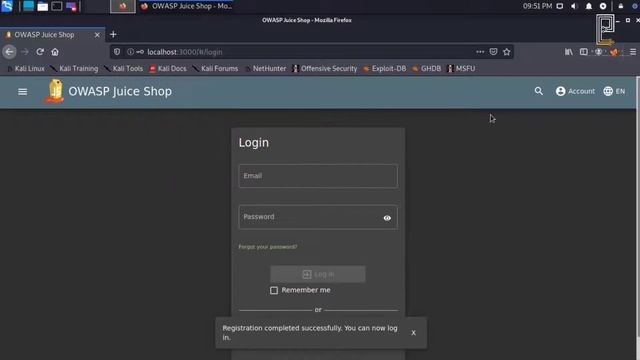Open the Kali Tools bookmark
This screenshot has height=360, width=640.
point(124,69)
